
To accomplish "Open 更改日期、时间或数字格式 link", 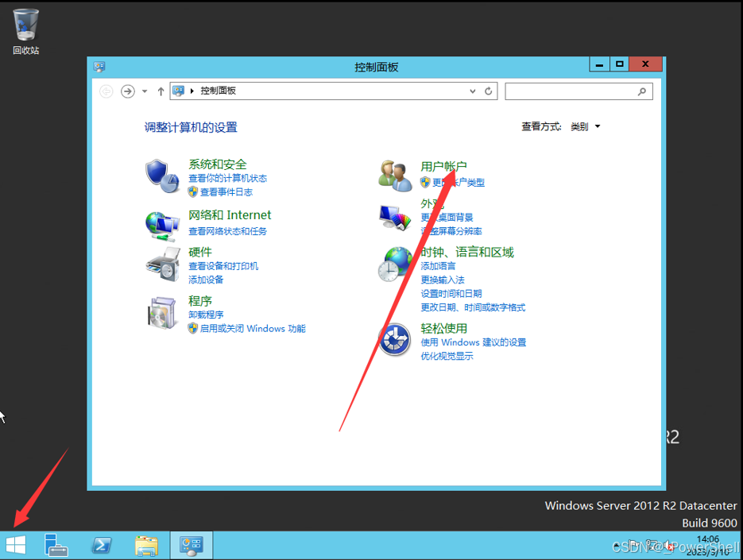I will pyautogui.click(x=473, y=307).
